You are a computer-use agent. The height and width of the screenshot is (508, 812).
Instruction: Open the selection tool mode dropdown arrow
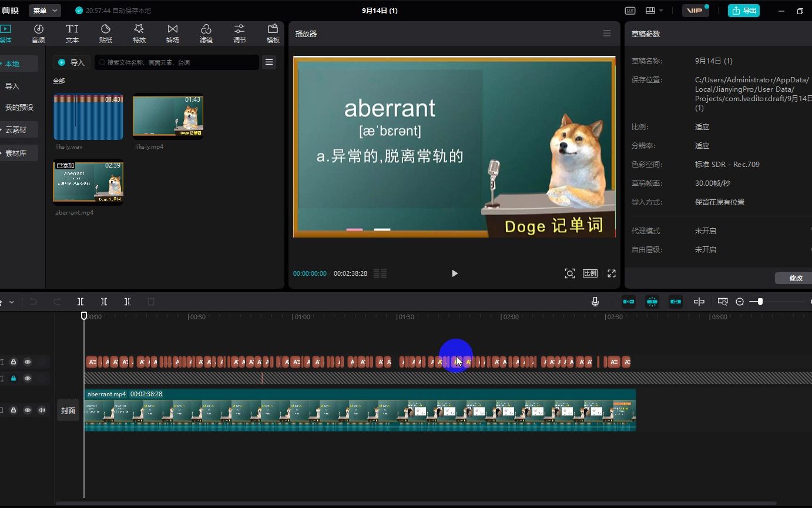point(11,302)
